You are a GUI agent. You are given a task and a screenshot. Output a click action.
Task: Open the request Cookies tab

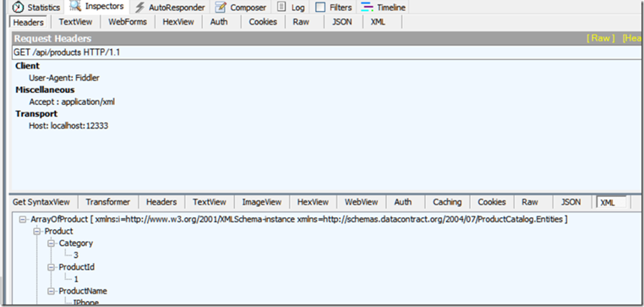(263, 22)
